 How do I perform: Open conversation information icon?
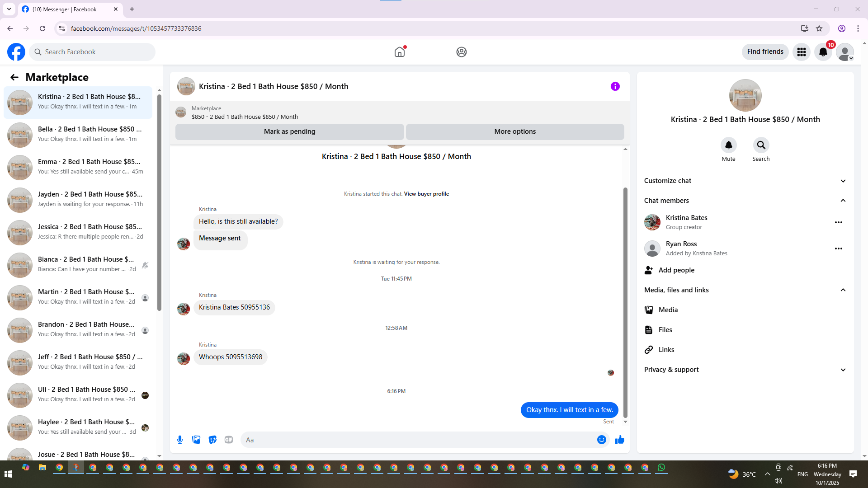(615, 86)
